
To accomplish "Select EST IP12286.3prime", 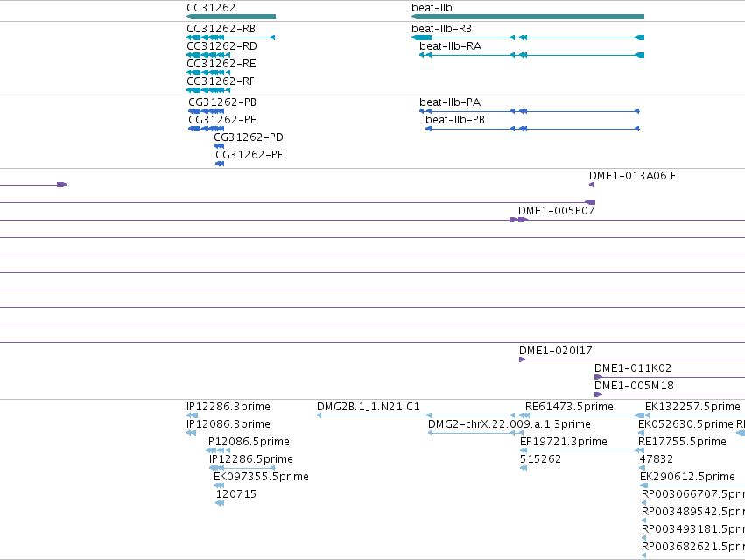I will point(228,407).
